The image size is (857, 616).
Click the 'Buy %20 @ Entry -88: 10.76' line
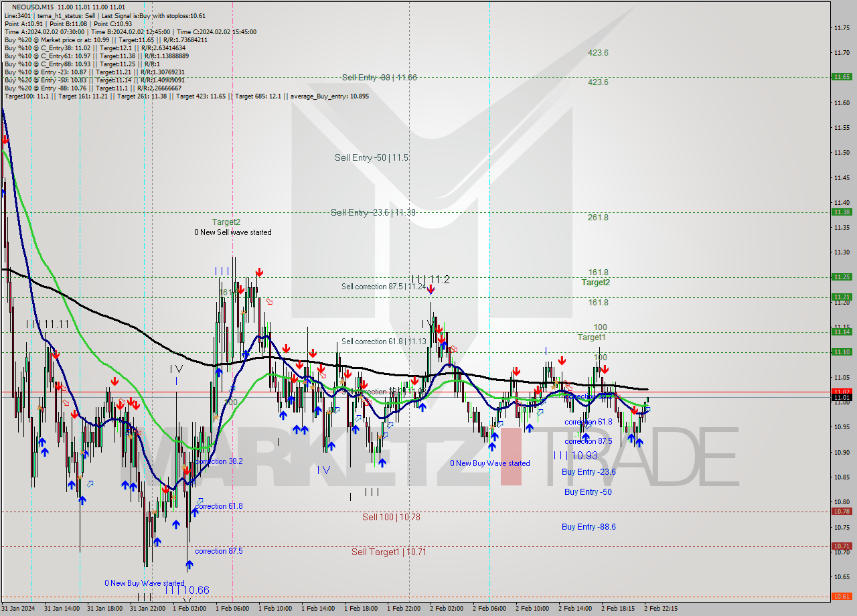pos(92,88)
